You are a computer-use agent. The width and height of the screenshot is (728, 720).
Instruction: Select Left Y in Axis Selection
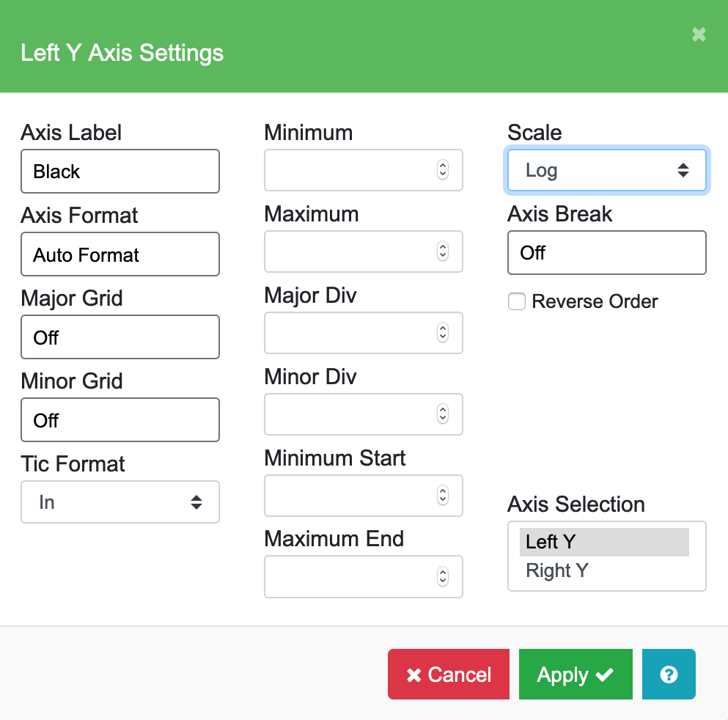pyautogui.click(x=604, y=542)
